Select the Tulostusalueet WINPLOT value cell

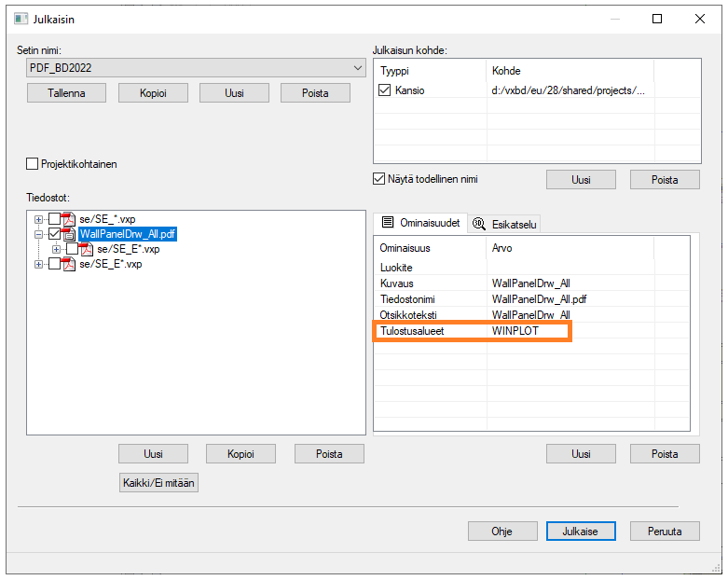(x=528, y=331)
